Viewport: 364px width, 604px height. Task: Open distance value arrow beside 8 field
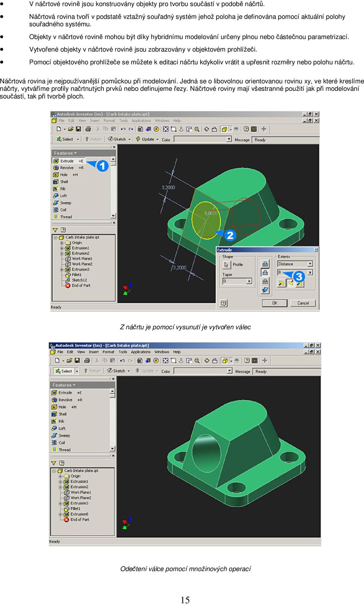click(310, 272)
